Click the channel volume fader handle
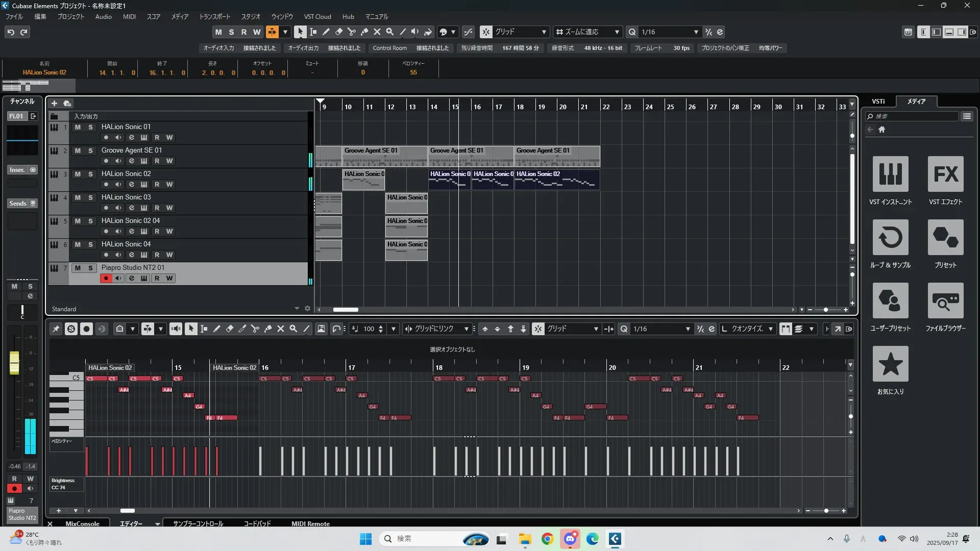 tap(14, 362)
